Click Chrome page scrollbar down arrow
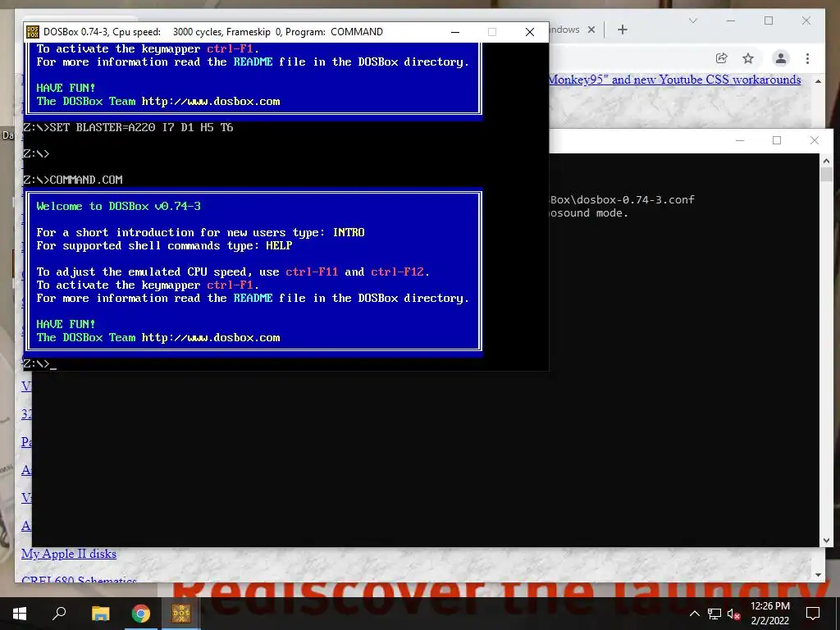 [818, 575]
